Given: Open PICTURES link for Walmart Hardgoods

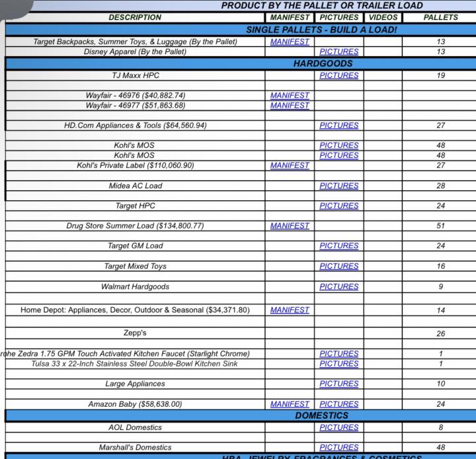Looking at the screenshot, I should coord(338,287).
